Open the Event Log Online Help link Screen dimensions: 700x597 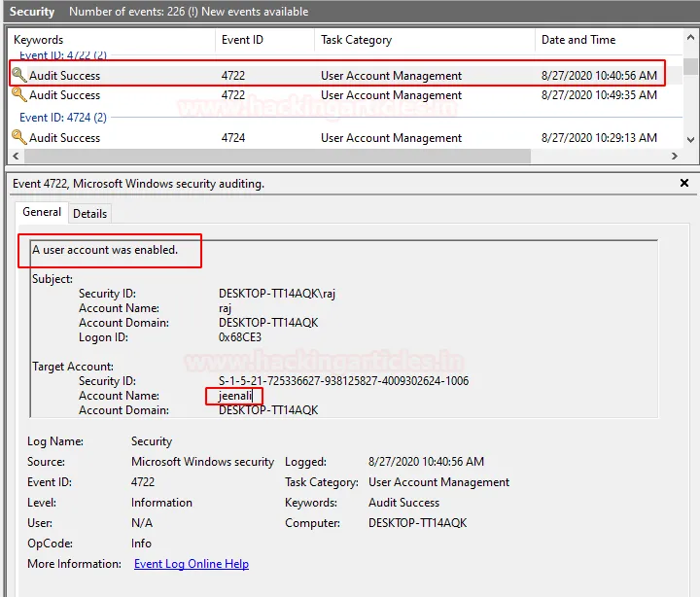pyautogui.click(x=191, y=564)
